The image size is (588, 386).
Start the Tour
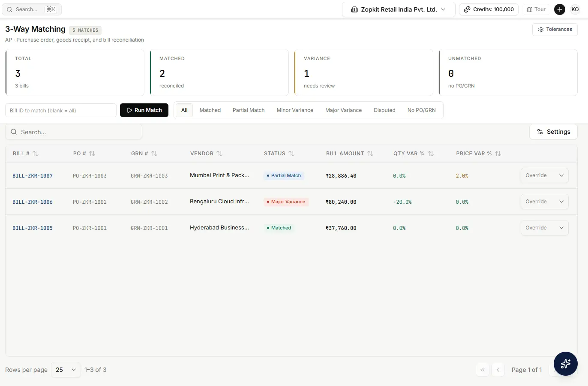coord(536,9)
